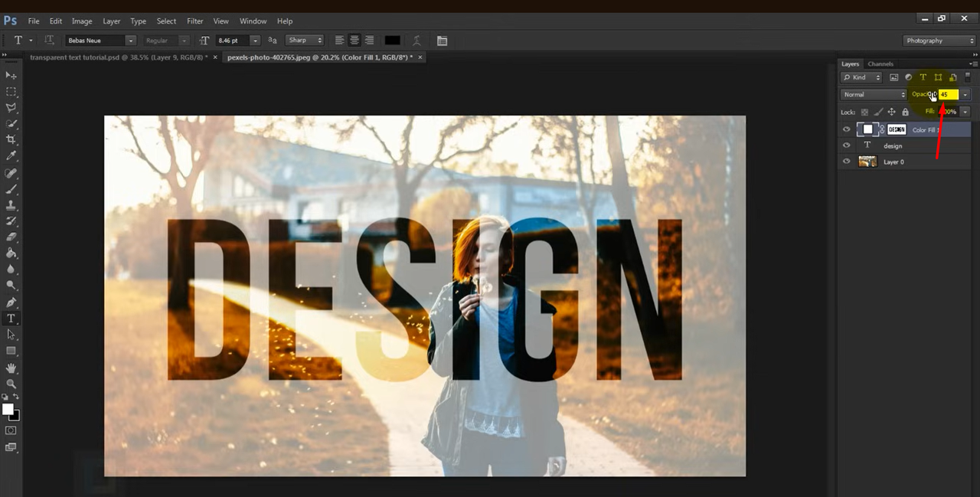The image size is (980, 497).
Task: Select the Eyedropper tool
Action: 11,155
